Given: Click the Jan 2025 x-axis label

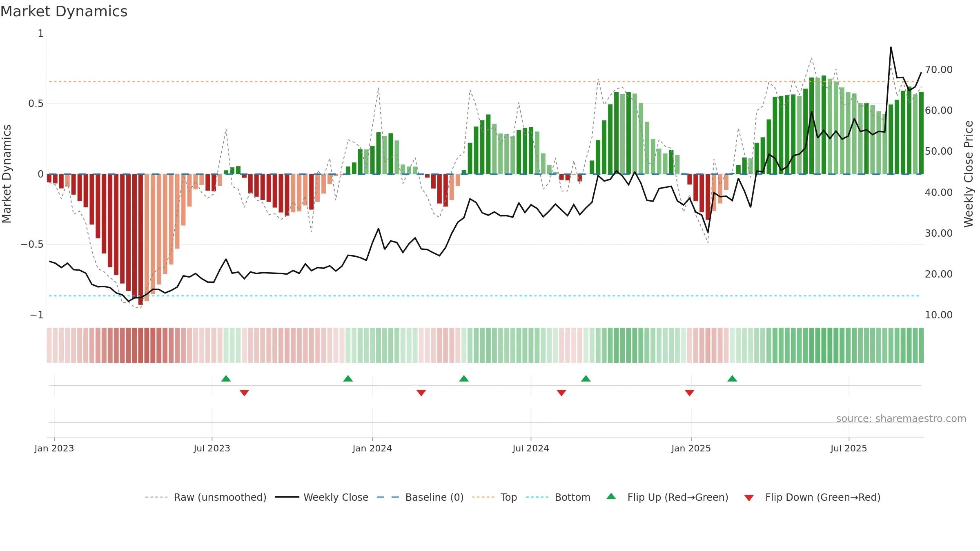Looking at the screenshot, I should pyautogui.click(x=691, y=448).
